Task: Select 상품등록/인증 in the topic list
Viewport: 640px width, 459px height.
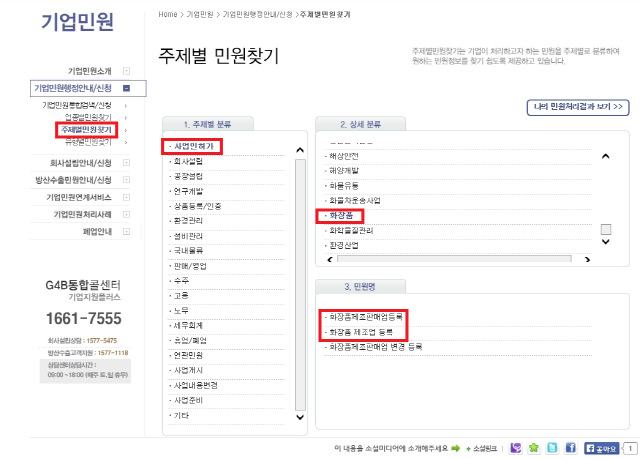Action: (x=198, y=206)
